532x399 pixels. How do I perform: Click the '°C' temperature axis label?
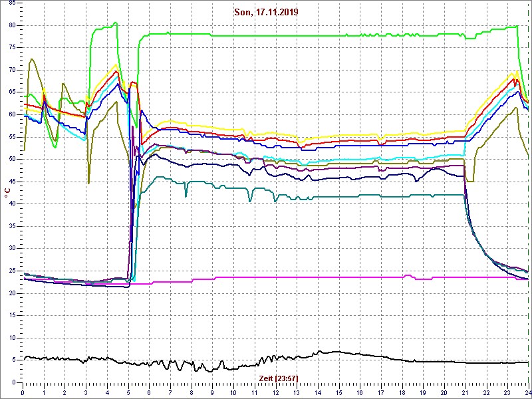(x=7, y=193)
